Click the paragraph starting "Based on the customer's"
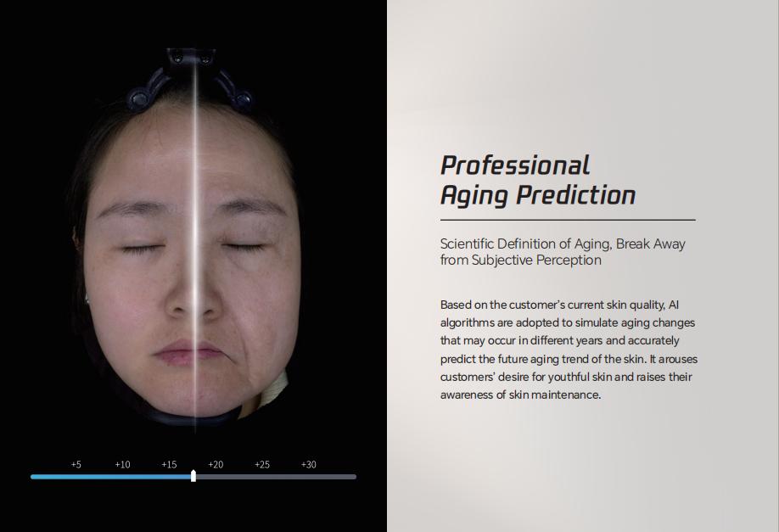This screenshot has height=532, width=779. 569,350
